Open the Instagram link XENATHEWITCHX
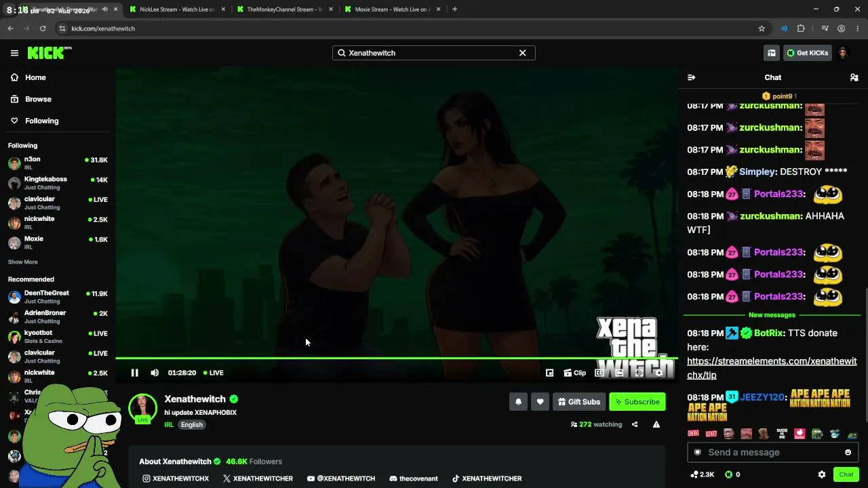 176,479
